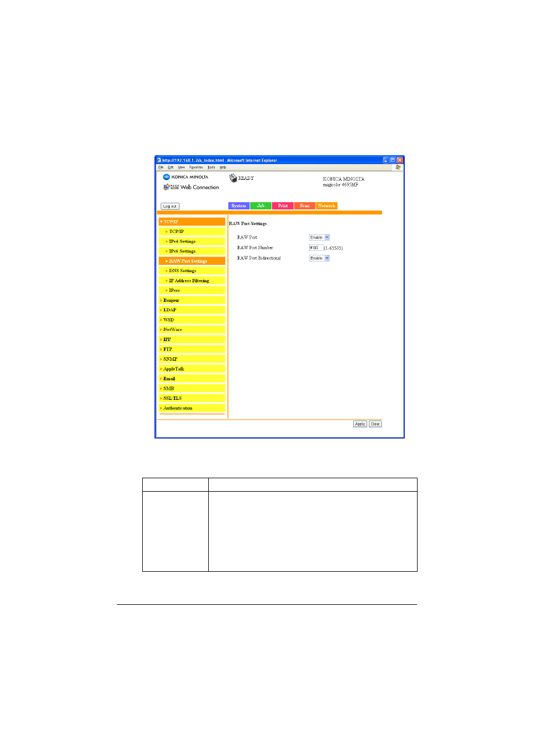Open the Edit menu

tap(171, 167)
